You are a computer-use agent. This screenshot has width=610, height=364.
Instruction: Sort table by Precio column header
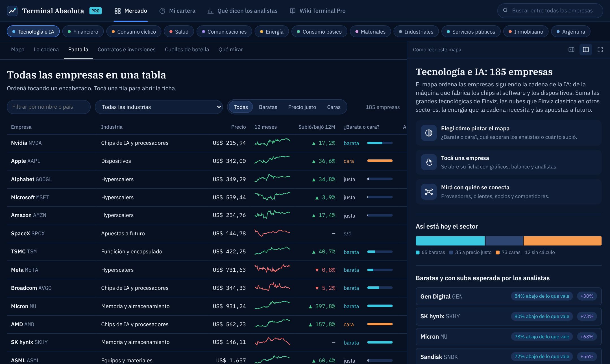pos(238,127)
